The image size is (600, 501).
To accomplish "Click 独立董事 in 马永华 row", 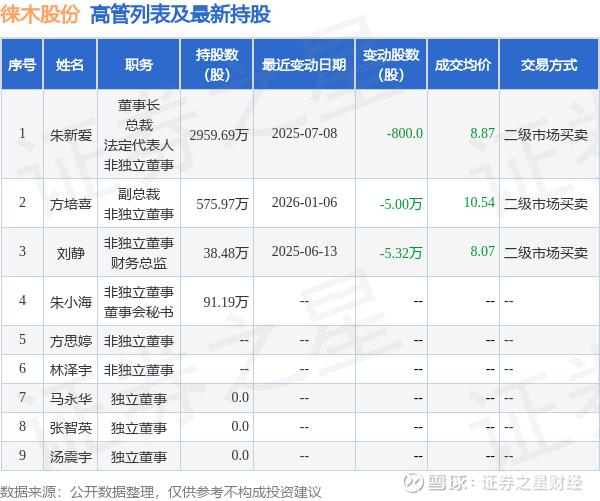I will click(139, 399).
